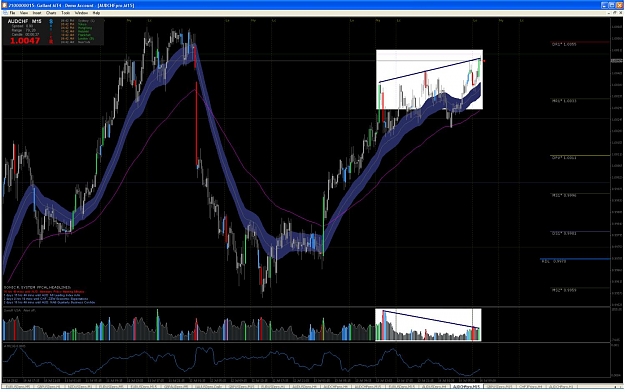Click the descending trendline in volume panel
The image size is (625, 392).
(x=431, y=319)
